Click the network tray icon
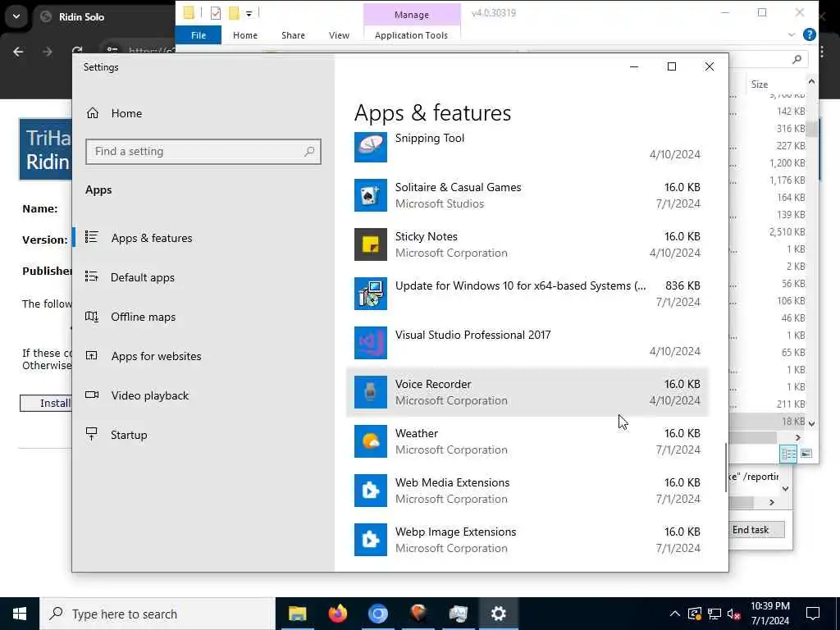 tap(714, 614)
